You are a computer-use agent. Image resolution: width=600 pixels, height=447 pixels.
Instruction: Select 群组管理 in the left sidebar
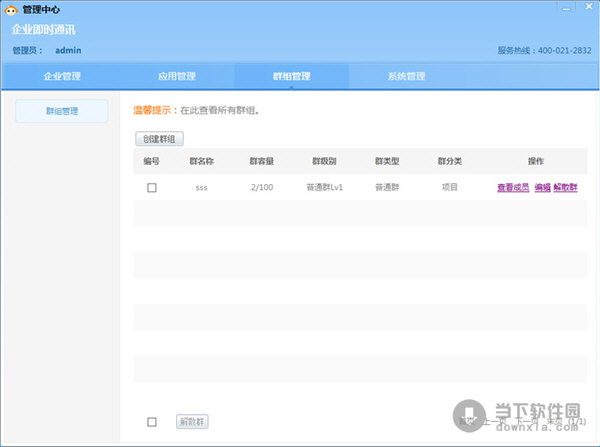pyautogui.click(x=62, y=111)
